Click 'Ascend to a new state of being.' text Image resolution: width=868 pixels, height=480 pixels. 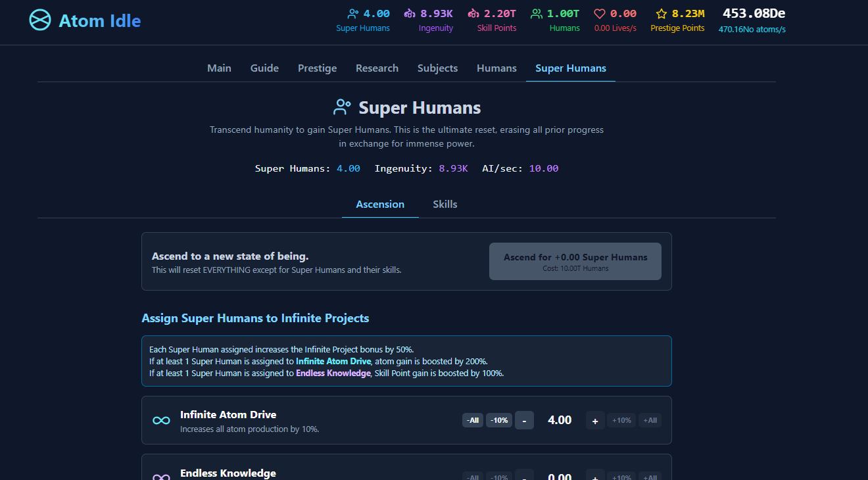tap(230, 256)
